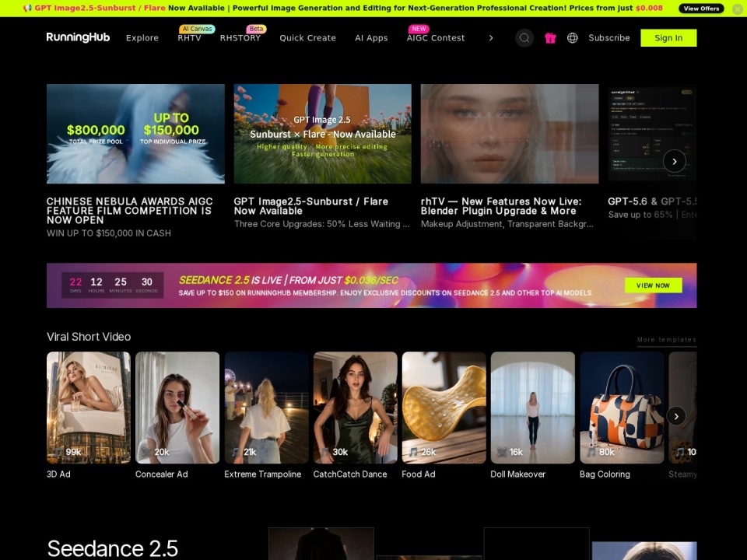The height and width of the screenshot is (560, 747).
Task: Open the CatchCatch Dance template thumbnail
Action: pos(355,408)
